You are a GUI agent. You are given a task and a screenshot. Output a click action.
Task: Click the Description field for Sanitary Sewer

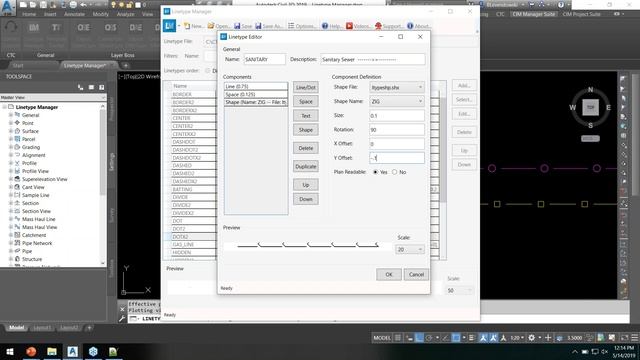tap(373, 60)
